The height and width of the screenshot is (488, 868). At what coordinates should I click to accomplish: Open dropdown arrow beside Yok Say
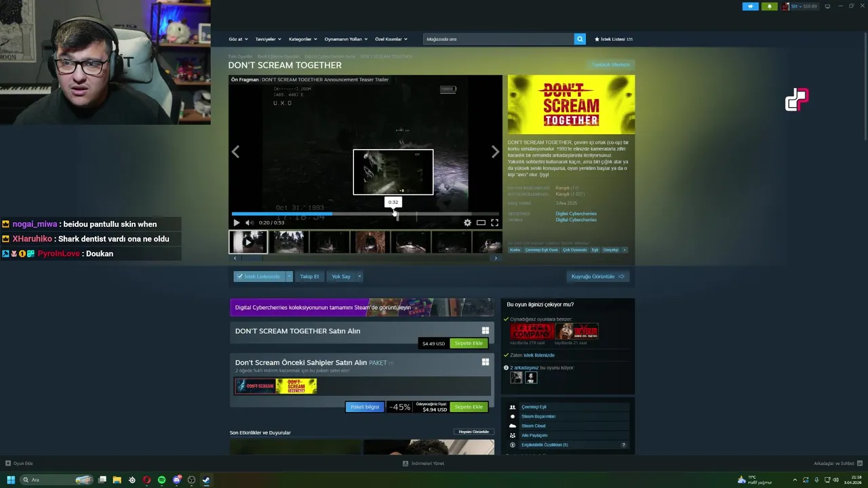point(359,277)
